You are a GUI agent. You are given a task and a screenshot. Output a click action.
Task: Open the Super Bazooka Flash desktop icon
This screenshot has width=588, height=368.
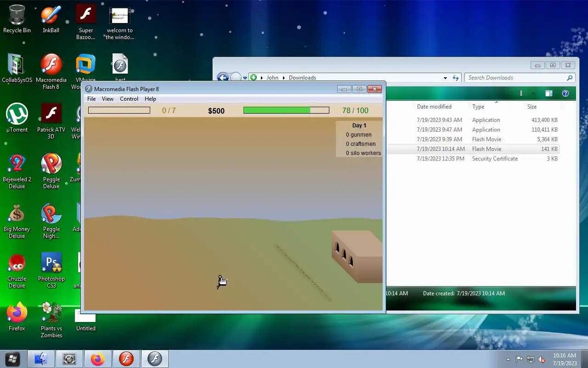pos(86,23)
